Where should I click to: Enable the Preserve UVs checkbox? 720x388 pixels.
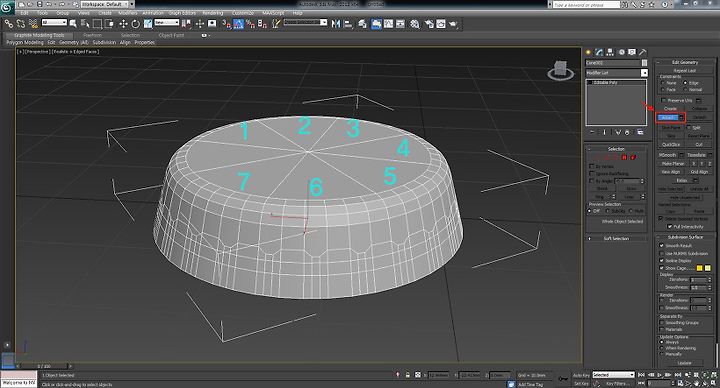pos(664,100)
